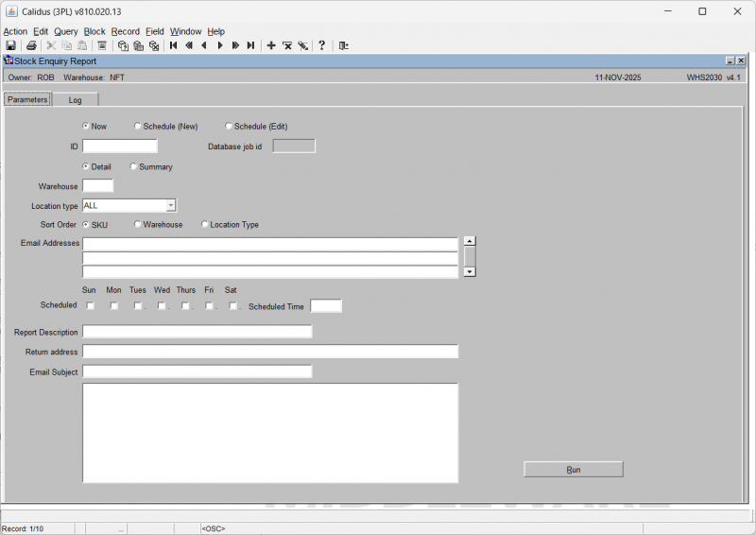Jump to last record icon
This screenshot has width=756, height=535.
click(x=250, y=45)
